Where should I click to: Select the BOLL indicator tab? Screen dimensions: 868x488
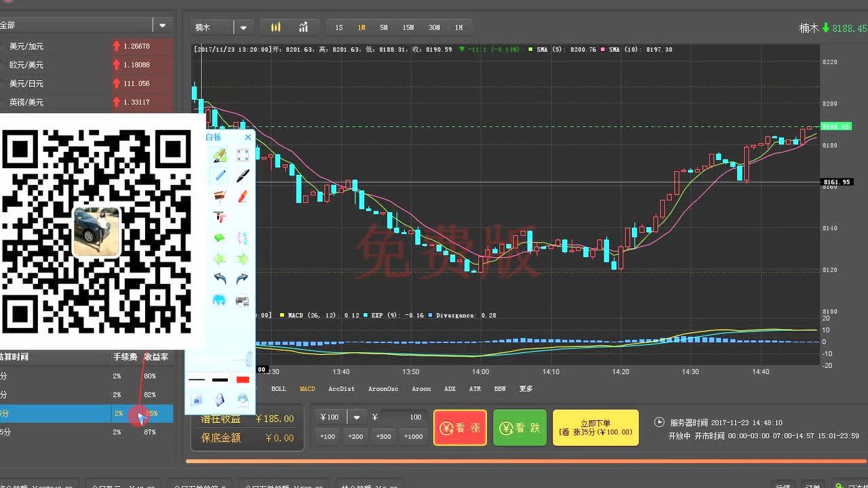(279, 389)
